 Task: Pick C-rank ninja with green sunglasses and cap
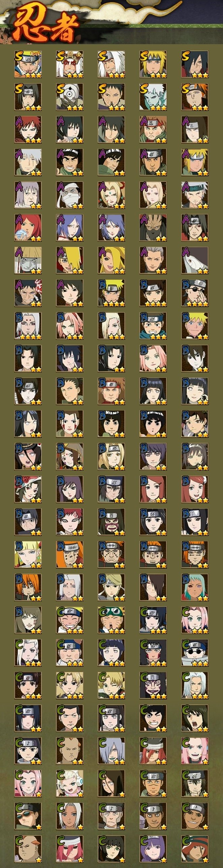[x=28, y=816]
